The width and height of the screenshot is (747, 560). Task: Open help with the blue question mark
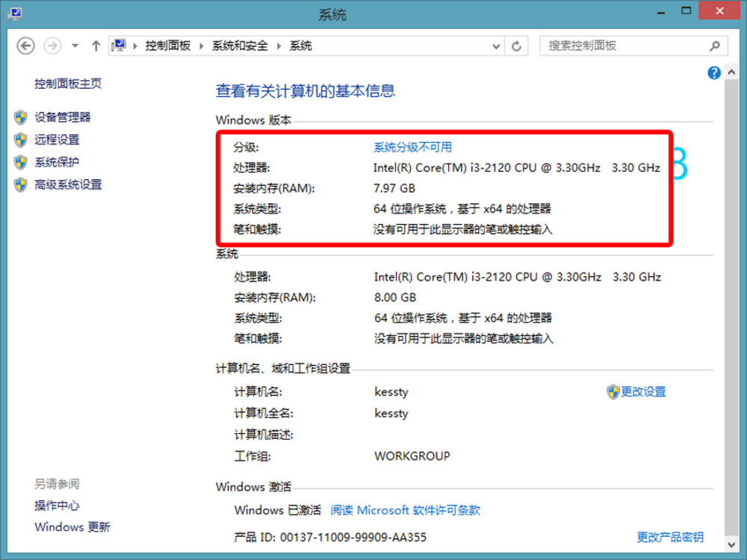pyautogui.click(x=713, y=73)
